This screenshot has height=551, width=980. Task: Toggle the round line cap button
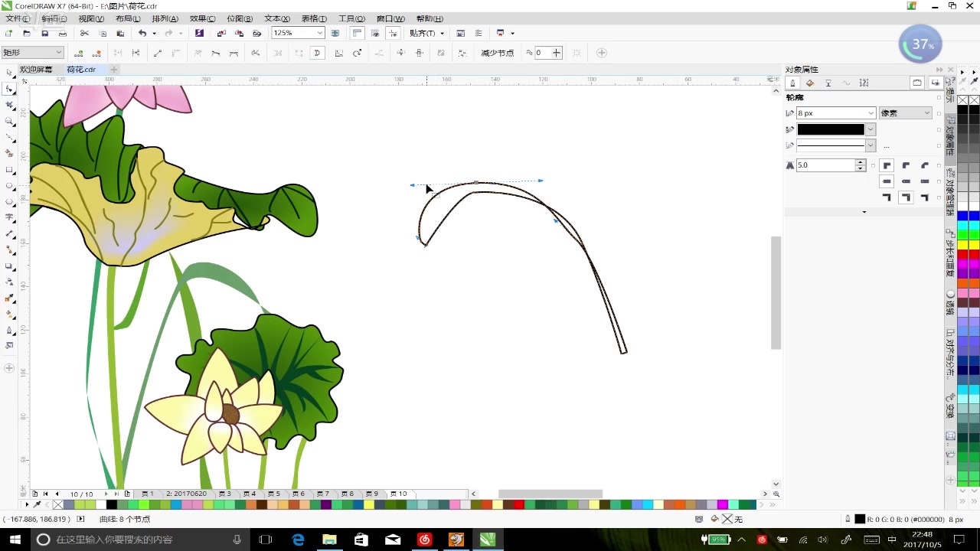pyautogui.click(x=906, y=181)
